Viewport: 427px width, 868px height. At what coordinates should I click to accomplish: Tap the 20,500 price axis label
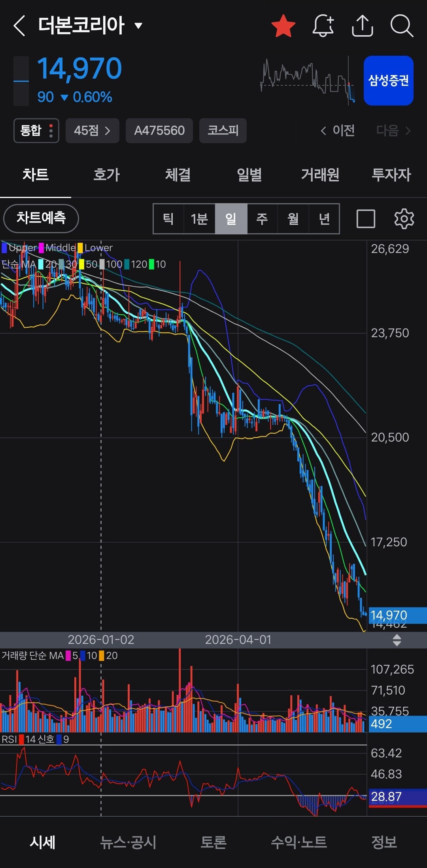coord(390,438)
